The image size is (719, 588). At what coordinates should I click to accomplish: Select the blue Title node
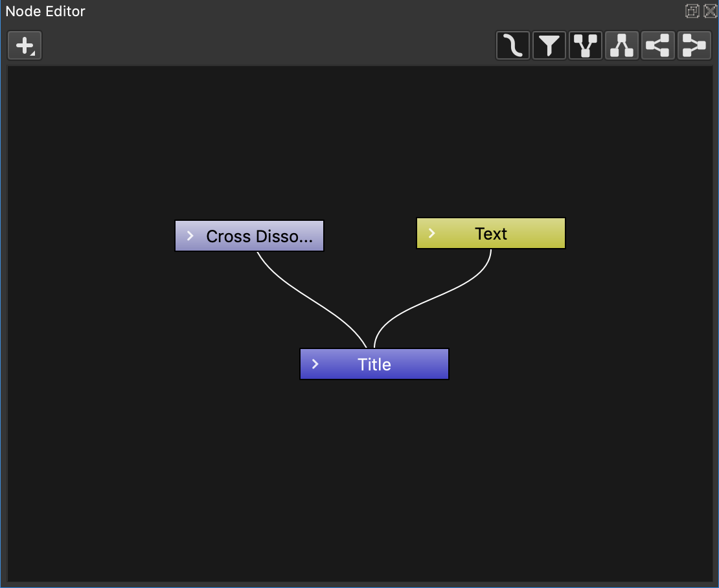(x=374, y=364)
